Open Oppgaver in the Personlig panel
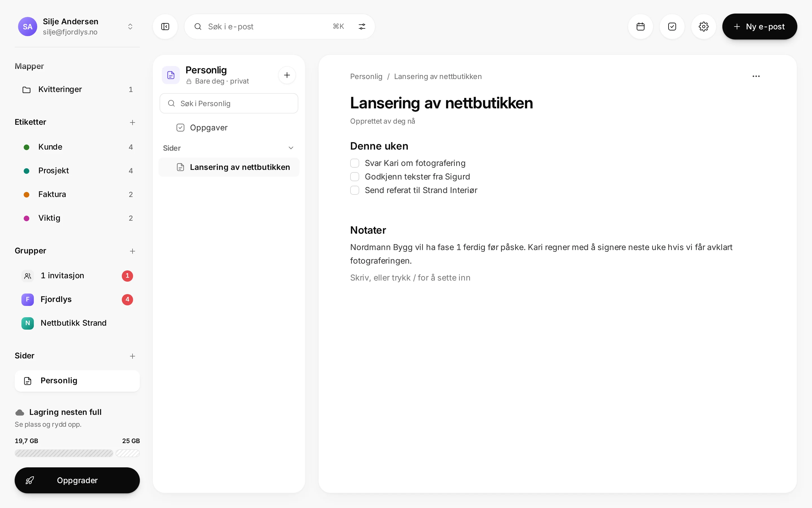Image resolution: width=812 pixels, height=508 pixels. [229, 128]
